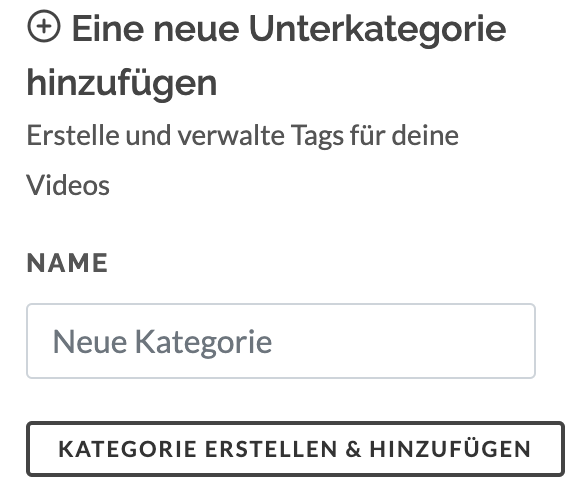Click the Neue Kategorie placeholder text
This screenshot has width=578, height=490.
pos(162,343)
